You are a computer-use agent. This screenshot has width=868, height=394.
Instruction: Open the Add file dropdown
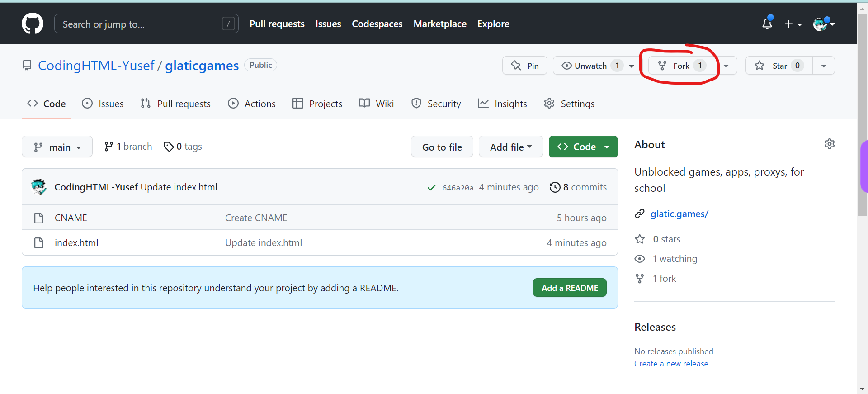point(510,147)
